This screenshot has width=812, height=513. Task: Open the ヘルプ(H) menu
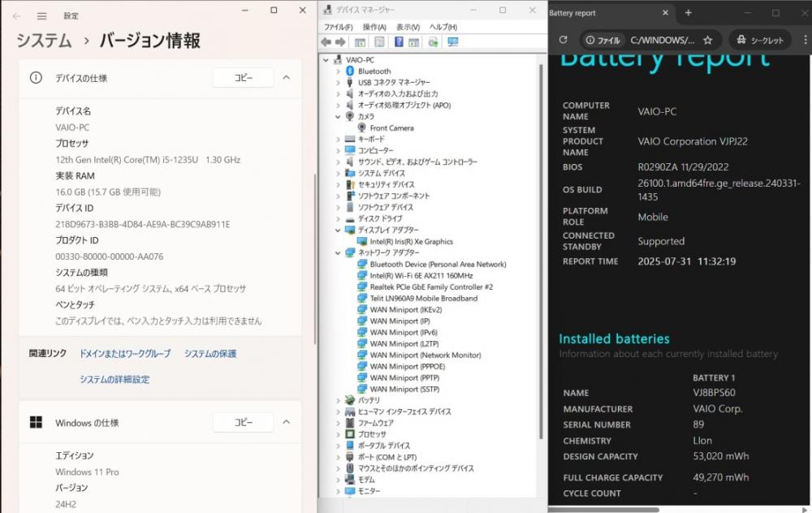443,27
